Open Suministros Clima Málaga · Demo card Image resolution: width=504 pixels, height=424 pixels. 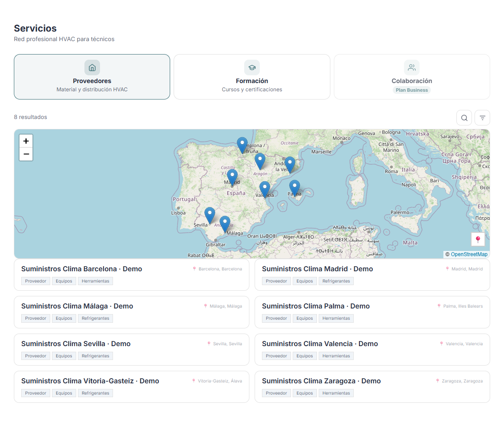tap(132, 312)
